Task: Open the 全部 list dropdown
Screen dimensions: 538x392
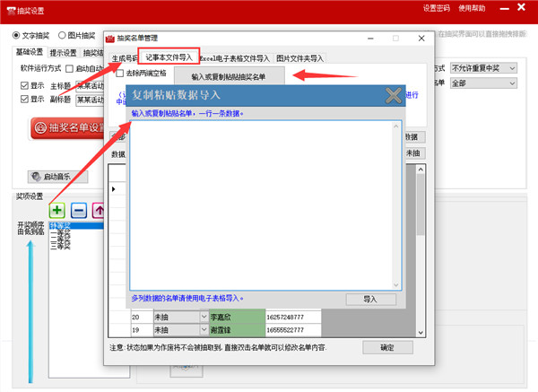Action: tap(483, 83)
